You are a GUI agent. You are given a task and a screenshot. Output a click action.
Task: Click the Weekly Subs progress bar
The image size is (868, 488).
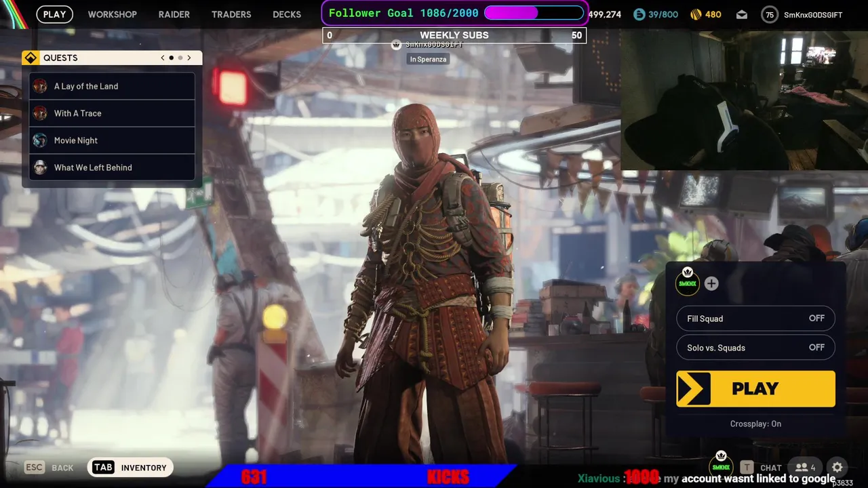tap(454, 35)
